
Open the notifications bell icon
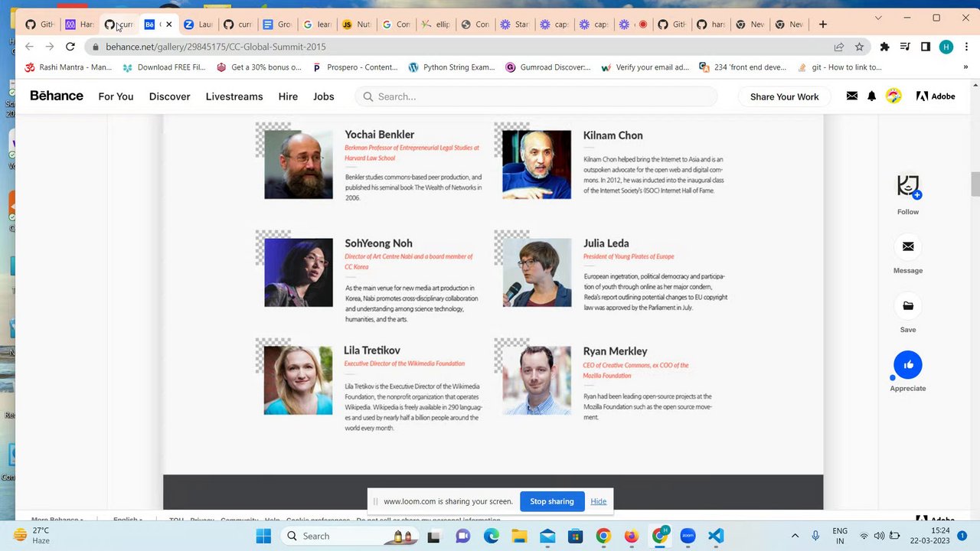(x=871, y=96)
